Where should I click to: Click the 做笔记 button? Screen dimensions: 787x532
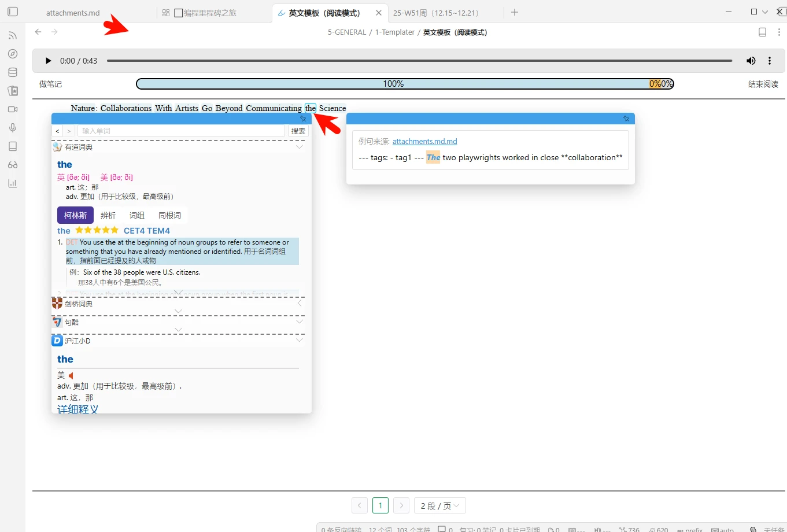point(50,84)
